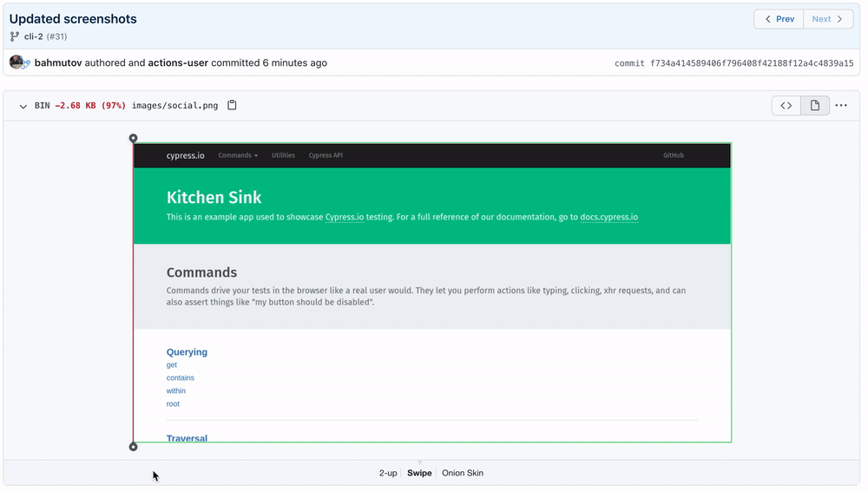The image size is (868, 492).
Task: Click the commit hash f734a414589406f796408f42188f12a4c4839a15
Action: [752, 63]
